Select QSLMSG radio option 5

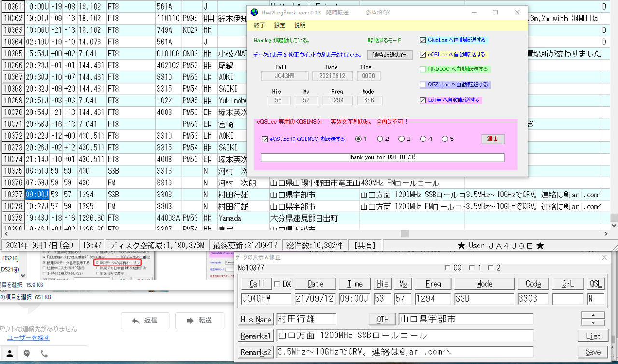(445, 139)
